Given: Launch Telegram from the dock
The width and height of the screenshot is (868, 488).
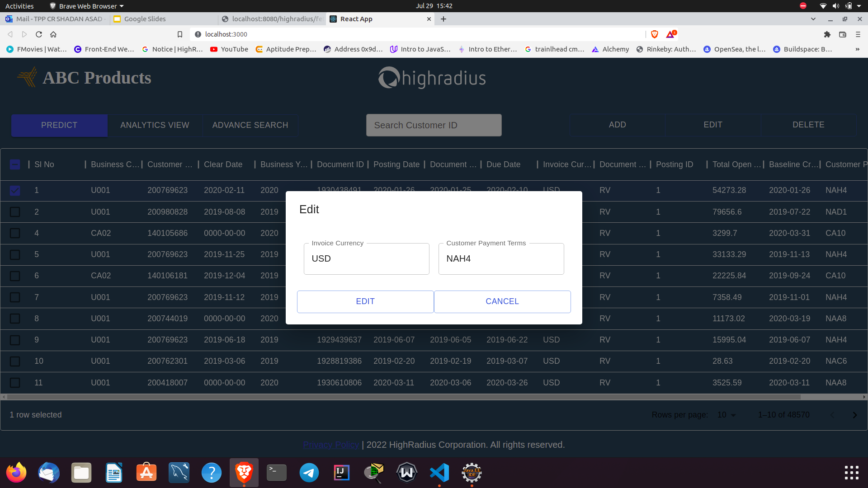Looking at the screenshot, I should pos(309,473).
